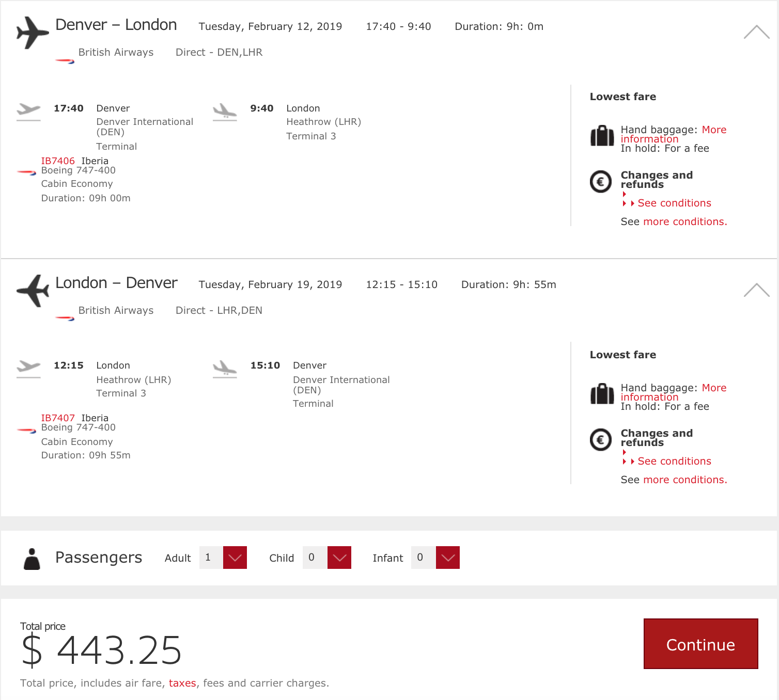Open the Infant passenger count dropdown
This screenshot has height=700, width=779.
[448, 558]
